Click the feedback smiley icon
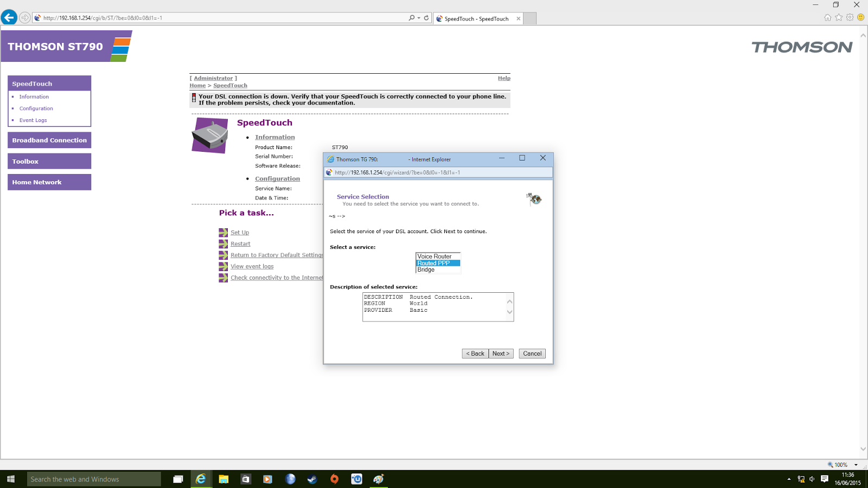The height and width of the screenshot is (488, 868). click(x=860, y=17)
